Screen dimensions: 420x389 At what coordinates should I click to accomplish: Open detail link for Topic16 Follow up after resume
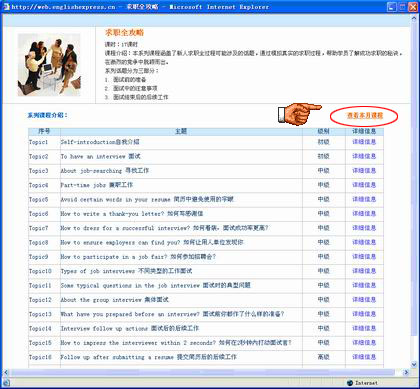[364, 357]
